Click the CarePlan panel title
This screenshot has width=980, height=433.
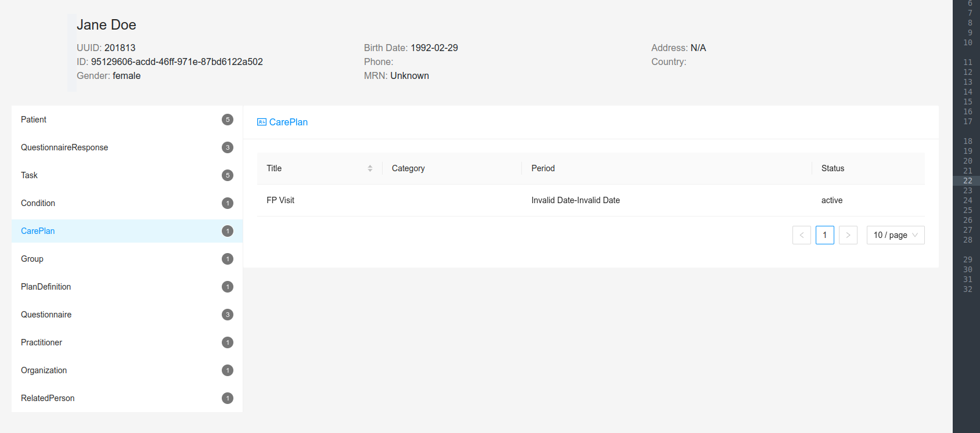coord(289,122)
